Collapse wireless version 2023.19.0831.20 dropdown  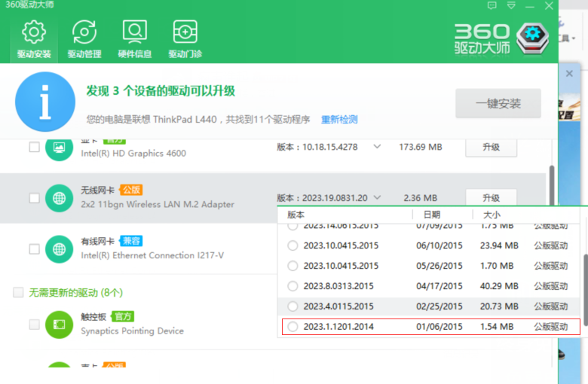377,197
